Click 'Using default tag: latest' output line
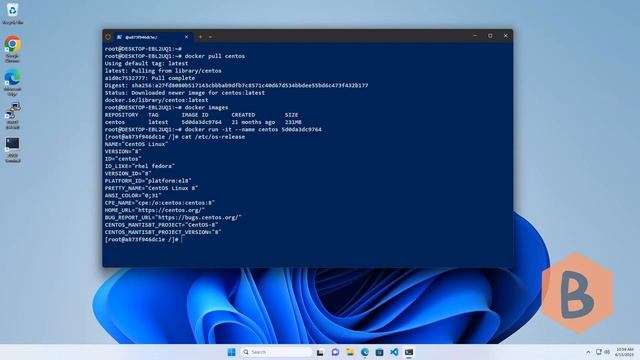Screen dimensions: 640x360 [x=146, y=63]
